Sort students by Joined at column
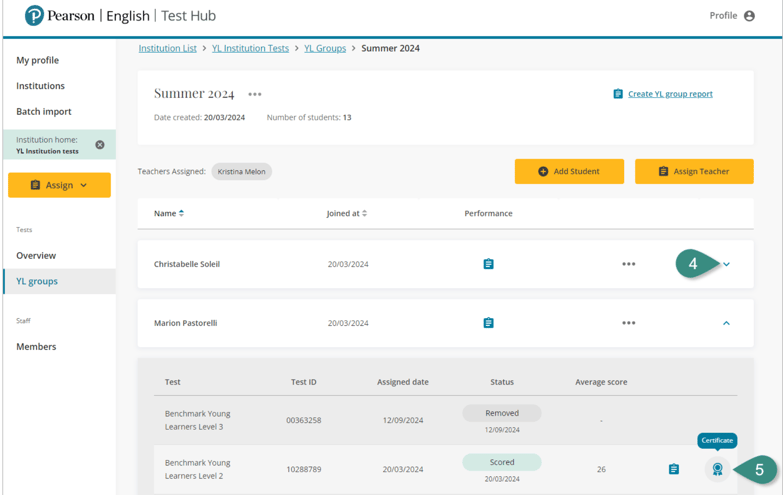The image size is (783, 495). click(x=345, y=213)
